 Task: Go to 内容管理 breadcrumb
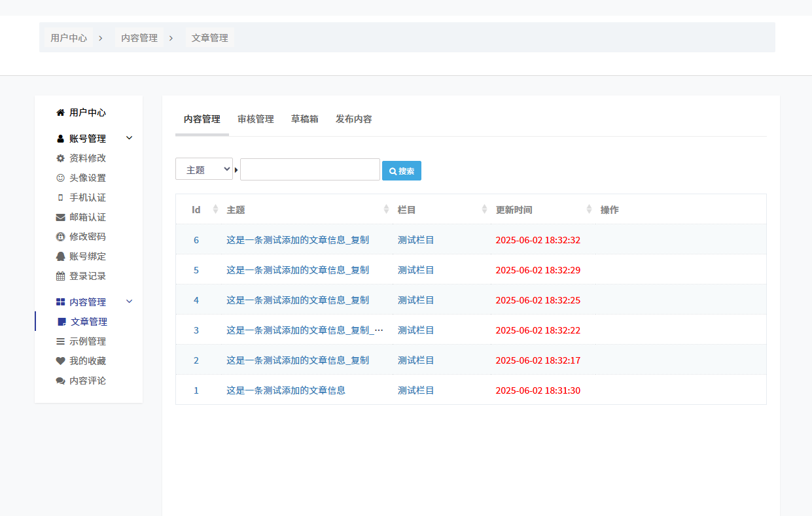[139, 38]
